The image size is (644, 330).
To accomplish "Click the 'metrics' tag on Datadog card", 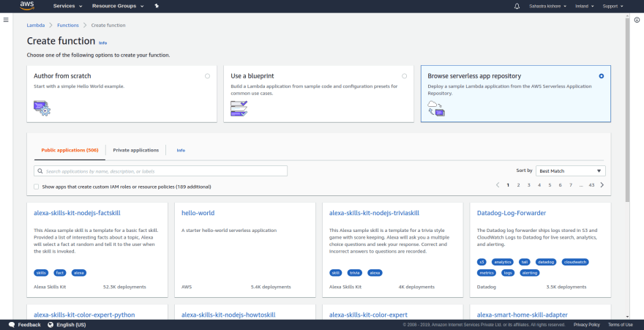I will tap(487, 273).
